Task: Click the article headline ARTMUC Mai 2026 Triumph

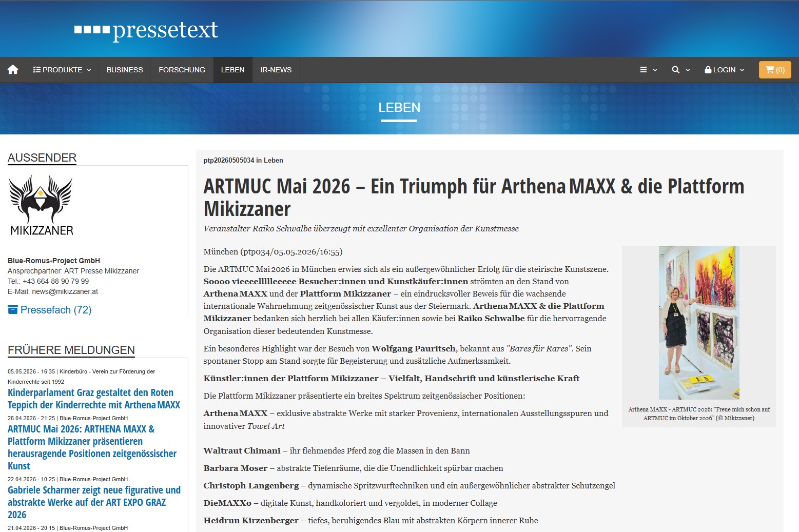Action: tap(474, 198)
